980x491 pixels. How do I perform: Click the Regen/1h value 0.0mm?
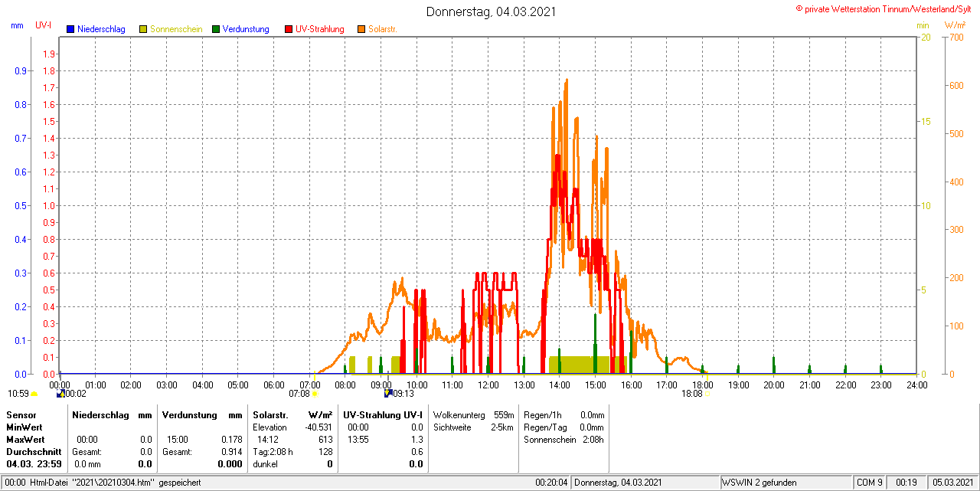tap(592, 414)
